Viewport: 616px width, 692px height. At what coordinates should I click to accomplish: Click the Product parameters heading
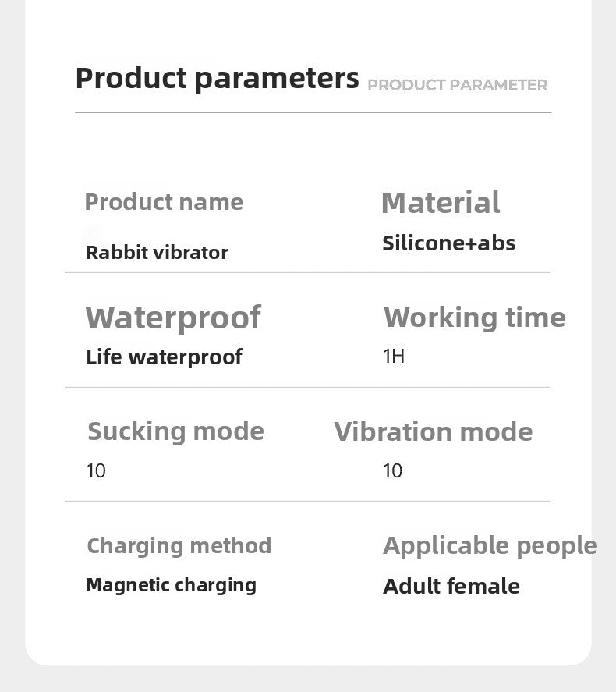tap(217, 79)
